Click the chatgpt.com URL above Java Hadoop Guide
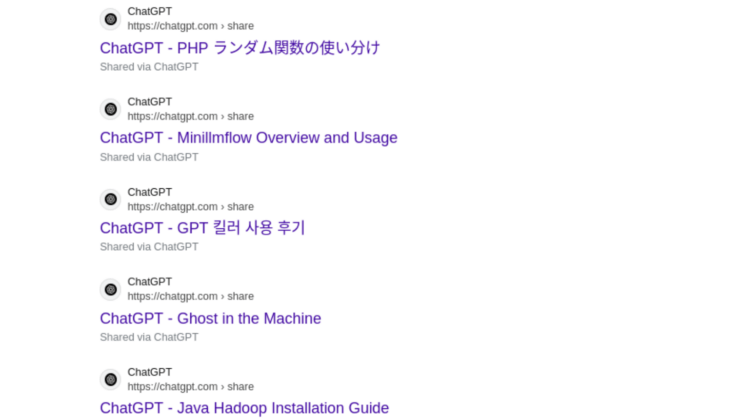 pyautogui.click(x=191, y=387)
